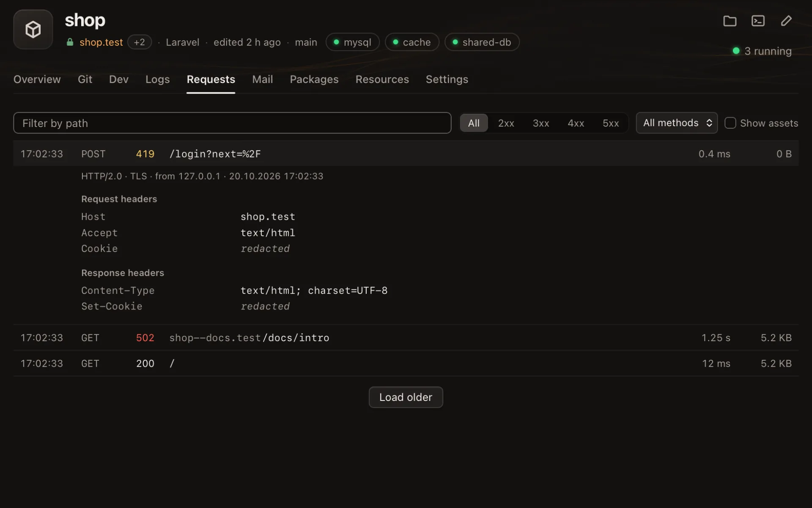This screenshot has width=812, height=508.
Task: Collapse the POST /login?next=%2F request row
Action: [406, 154]
